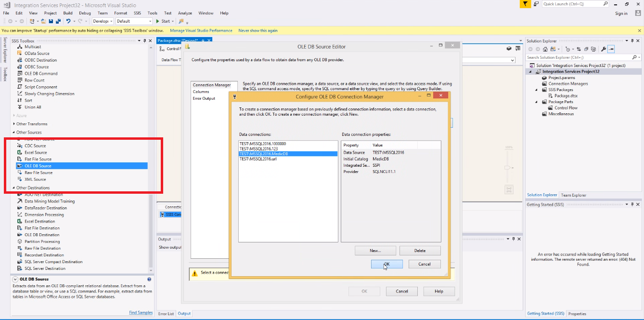The height and width of the screenshot is (320, 644).
Task: Open Manage Visual Studio Performance link
Action: [201, 30]
